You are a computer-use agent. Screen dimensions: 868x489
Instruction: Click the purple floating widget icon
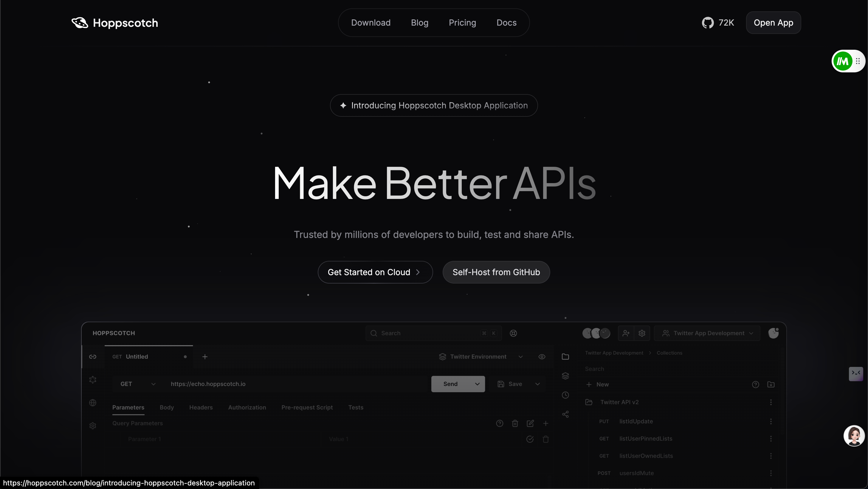[x=856, y=373]
